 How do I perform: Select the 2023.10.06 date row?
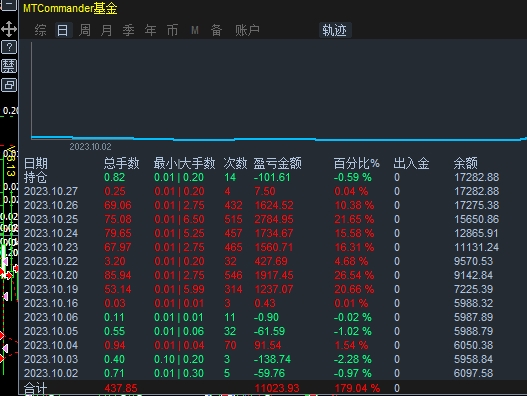pyautogui.click(x=51, y=317)
